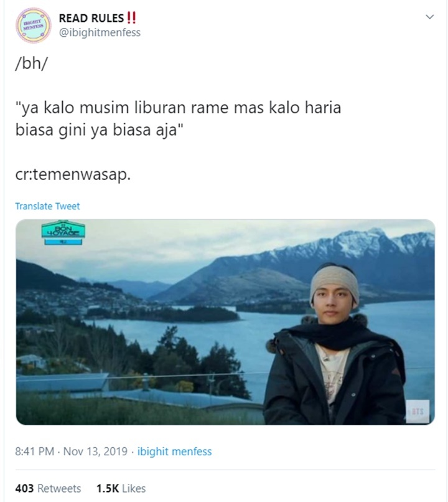Click the blue roof building in photo
This screenshot has height=502, width=448.
point(62,382)
